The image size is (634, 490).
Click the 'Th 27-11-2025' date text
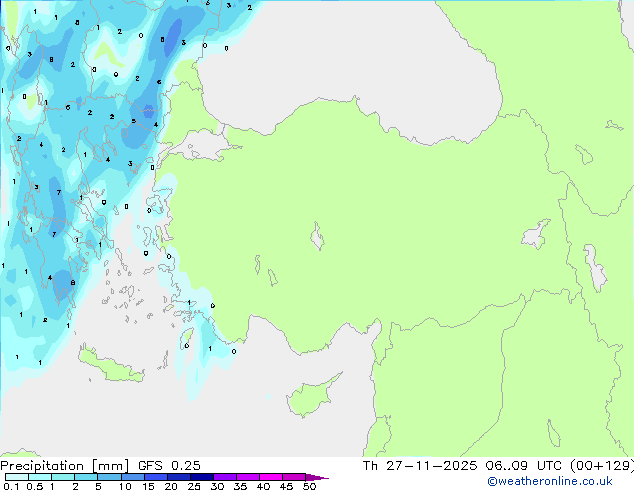pyautogui.click(x=420, y=466)
